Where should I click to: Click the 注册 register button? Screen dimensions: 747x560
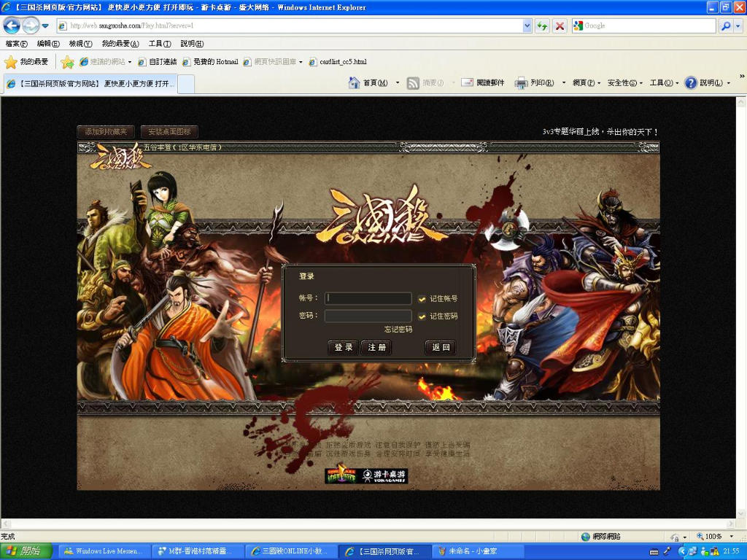pos(376,348)
